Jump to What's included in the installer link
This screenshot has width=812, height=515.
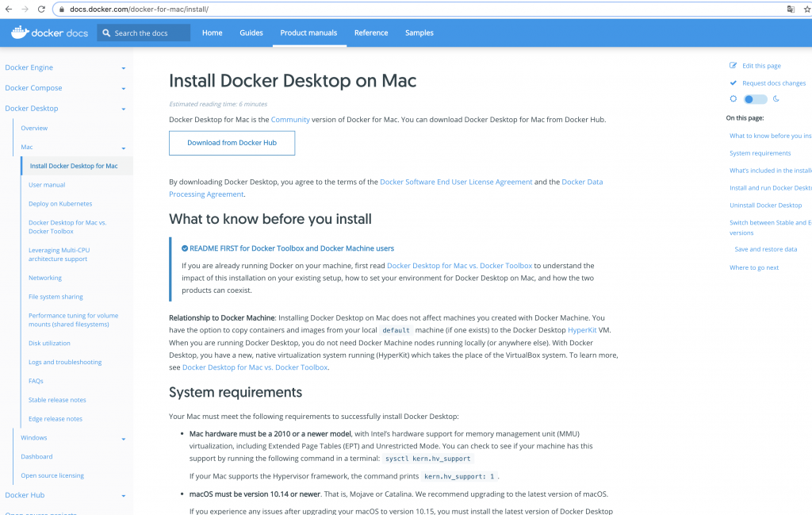[771, 171]
